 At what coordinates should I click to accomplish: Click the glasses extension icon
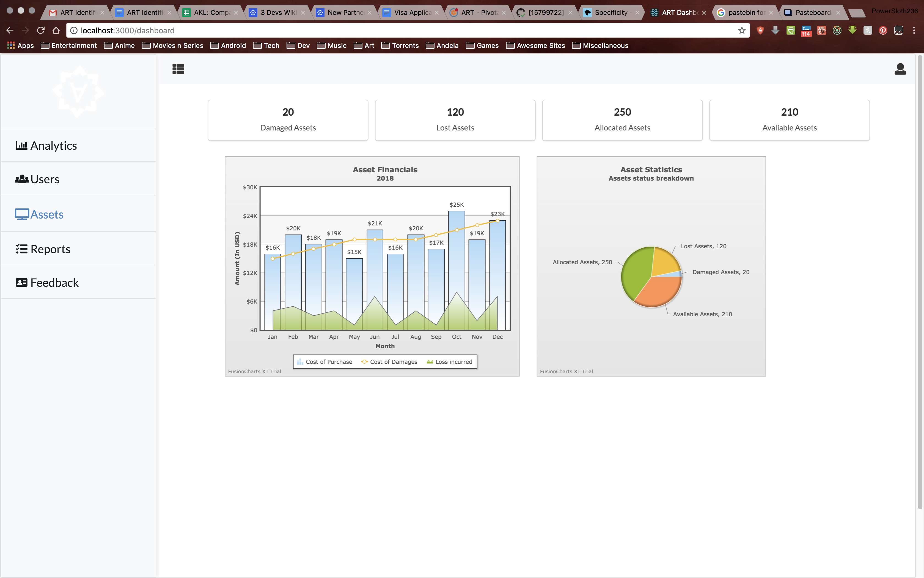[898, 30]
